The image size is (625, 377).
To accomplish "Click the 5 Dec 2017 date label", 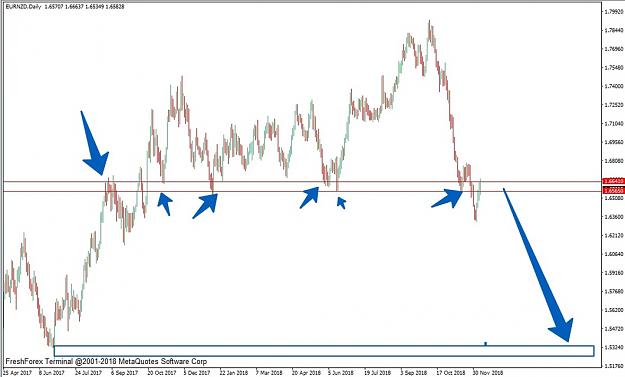I will [x=197, y=373].
